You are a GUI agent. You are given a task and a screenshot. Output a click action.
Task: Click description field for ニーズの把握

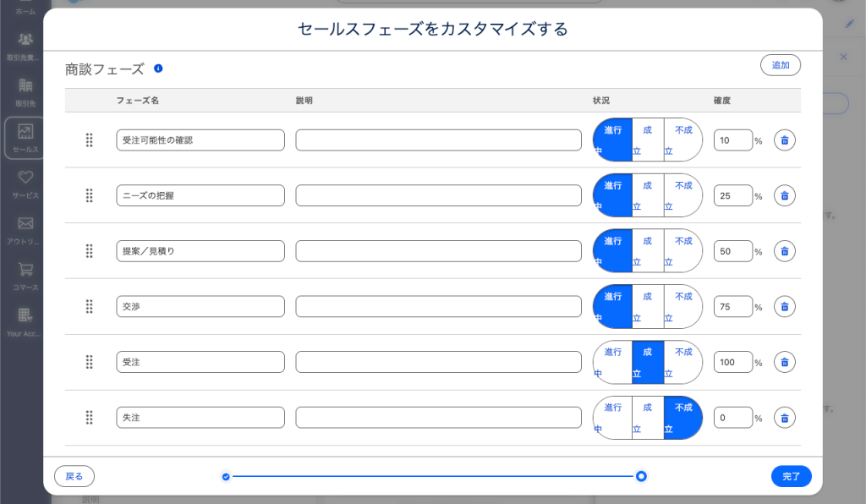439,195
